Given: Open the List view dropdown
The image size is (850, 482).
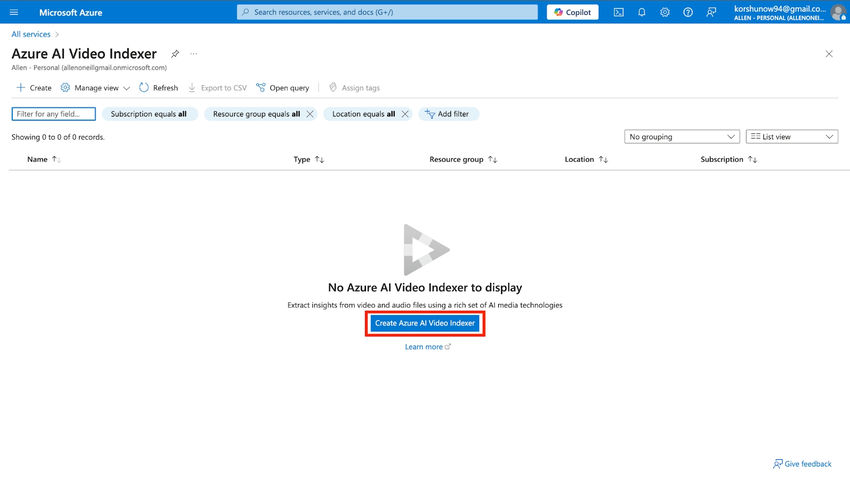Looking at the screenshot, I should pos(792,137).
